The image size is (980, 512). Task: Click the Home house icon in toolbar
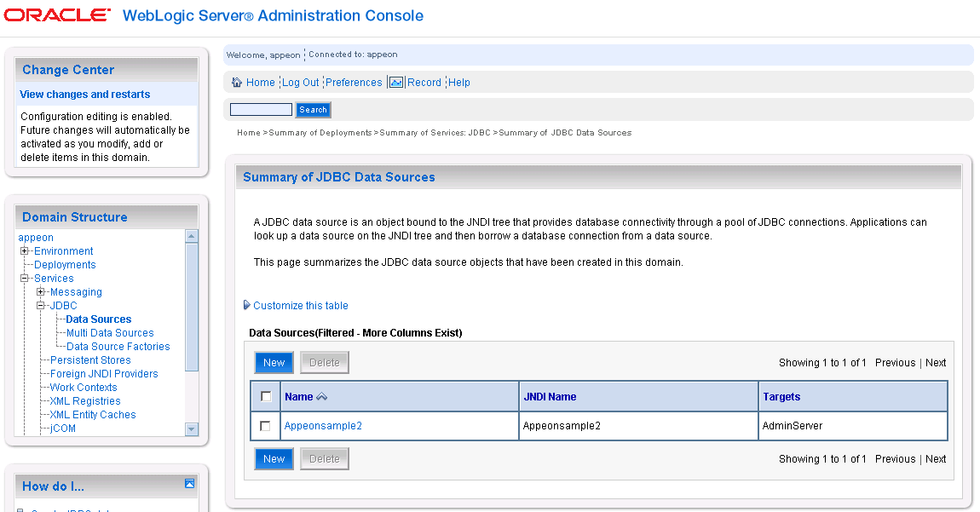coord(237,83)
